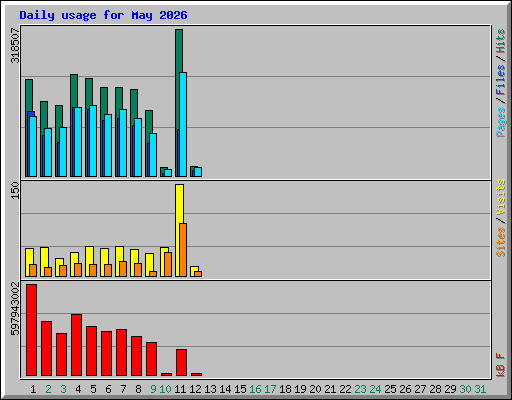Select day 14 on the x-axis
The width and height of the screenshot is (512, 400).
point(225,389)
